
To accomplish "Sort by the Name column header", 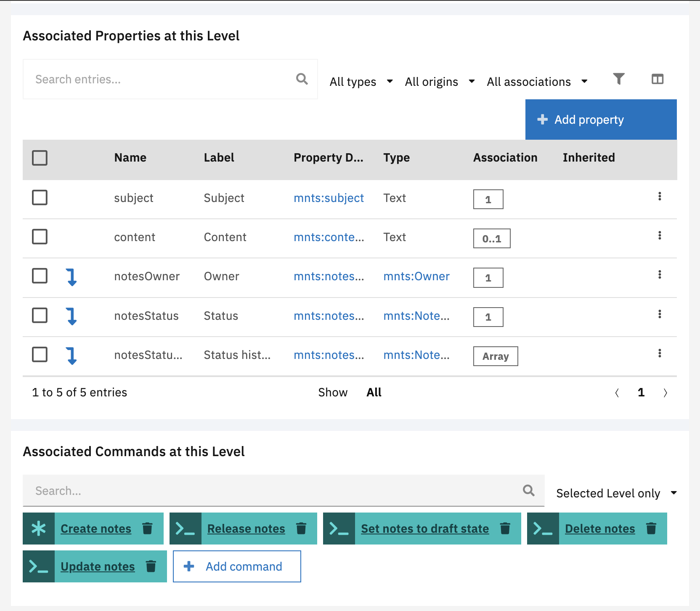I will click(130, 158).
